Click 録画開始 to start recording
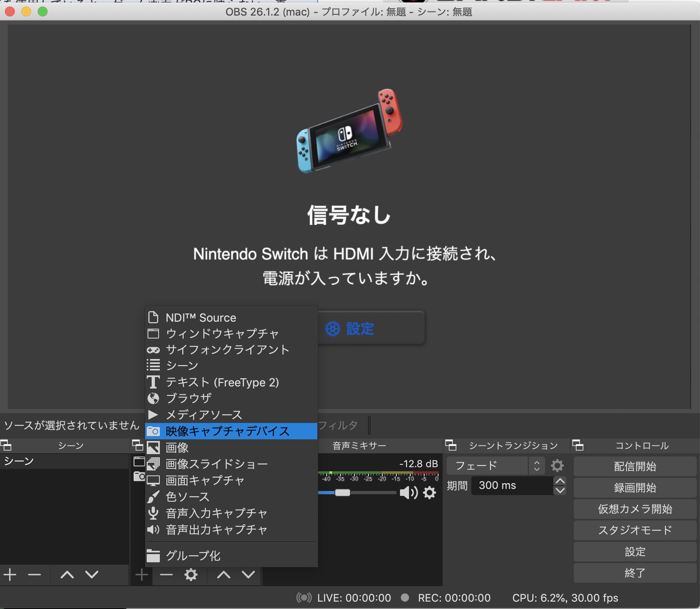This screenshot has width=700, height=609. click(x=635, y=488)
